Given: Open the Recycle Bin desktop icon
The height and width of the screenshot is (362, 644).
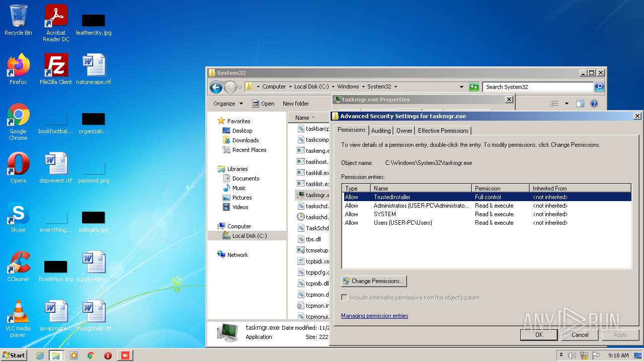Looking at the screenshot, I should (x=18, y=20).
